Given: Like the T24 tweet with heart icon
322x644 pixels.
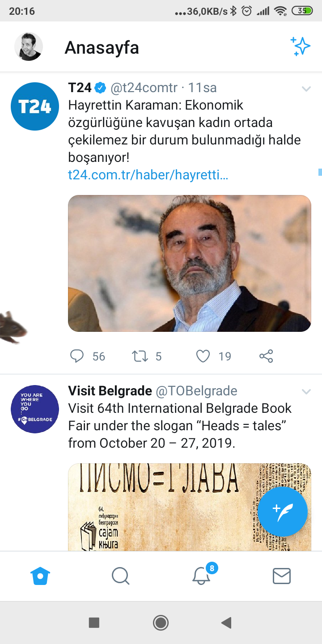Looking at the screenshot, I should click(203, 356).
